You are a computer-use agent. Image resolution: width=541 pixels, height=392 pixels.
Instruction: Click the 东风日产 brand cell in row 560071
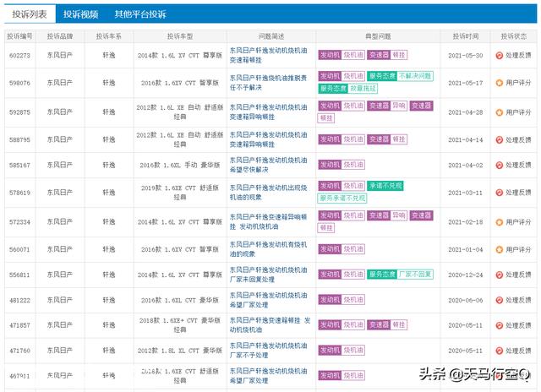[x=60, y=249]
